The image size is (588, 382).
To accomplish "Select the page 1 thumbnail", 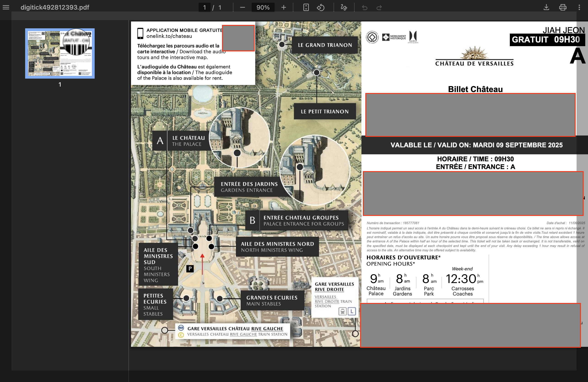I will 60,53.
